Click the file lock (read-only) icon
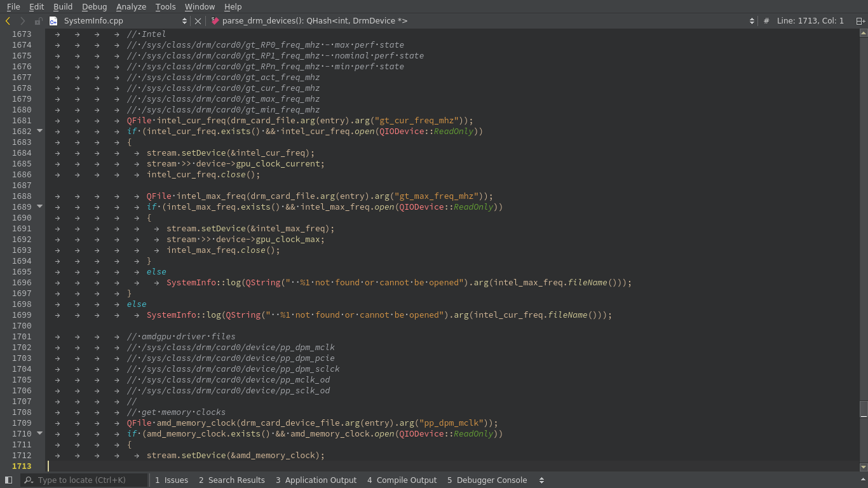 (38, 21)
